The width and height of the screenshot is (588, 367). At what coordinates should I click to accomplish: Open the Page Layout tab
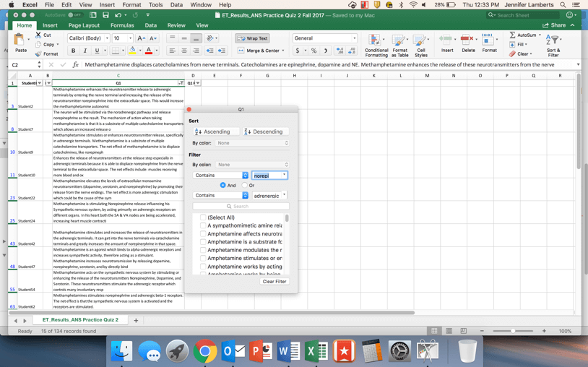click(84, 25)
